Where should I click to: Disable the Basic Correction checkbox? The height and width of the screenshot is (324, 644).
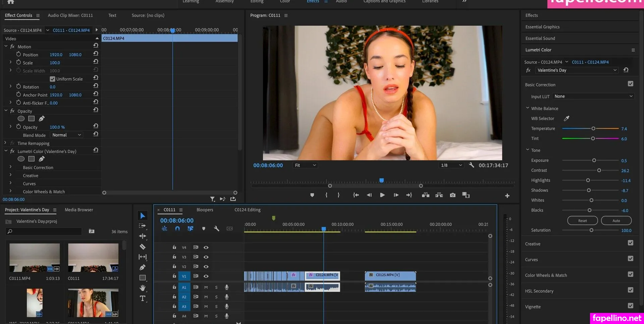click(x=631, y=84)
